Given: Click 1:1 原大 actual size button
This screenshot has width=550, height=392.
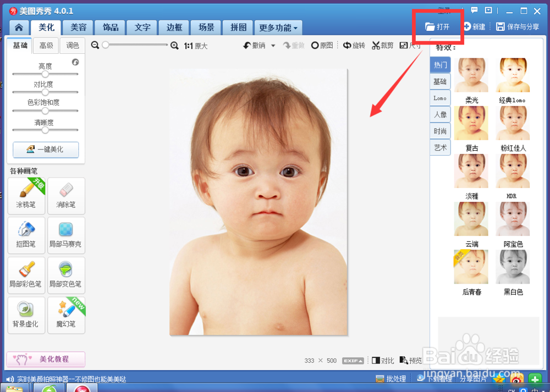Looking at the screenshot, I should pyautogui.click(x=196, y=46).
